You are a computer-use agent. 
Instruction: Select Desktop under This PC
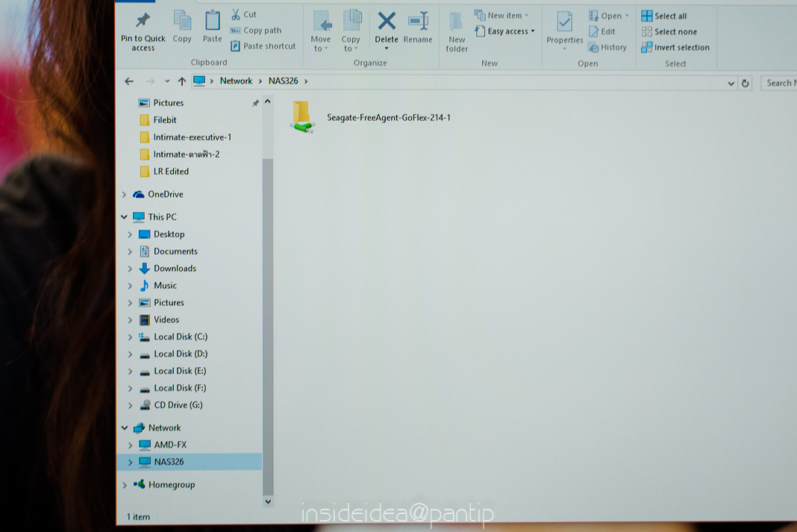click(162, 234)
